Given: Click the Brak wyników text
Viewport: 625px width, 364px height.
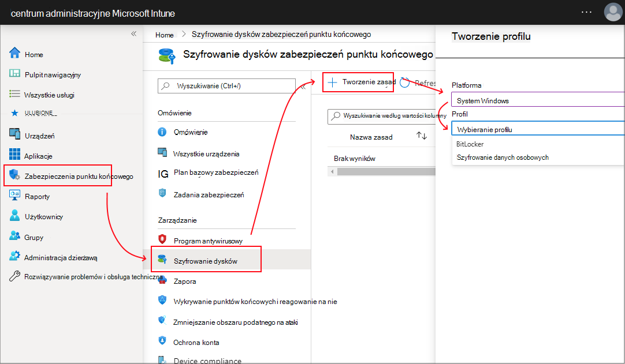Looking at the screenshot, I should 354,159.
